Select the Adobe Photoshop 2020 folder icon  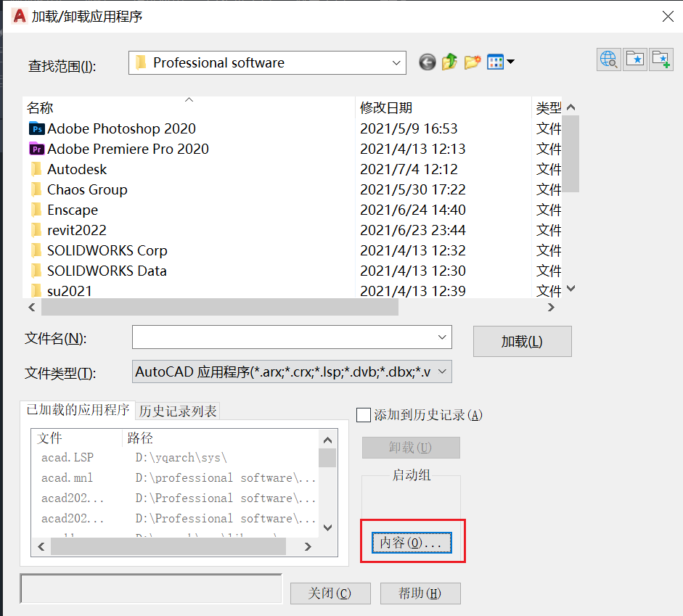[x=37, y=129]
